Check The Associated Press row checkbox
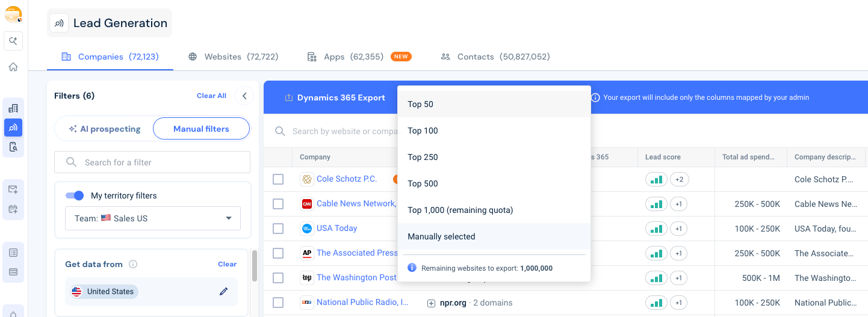Screen dimensions: 868x317 pyautogui.click(x=278, y=253)
